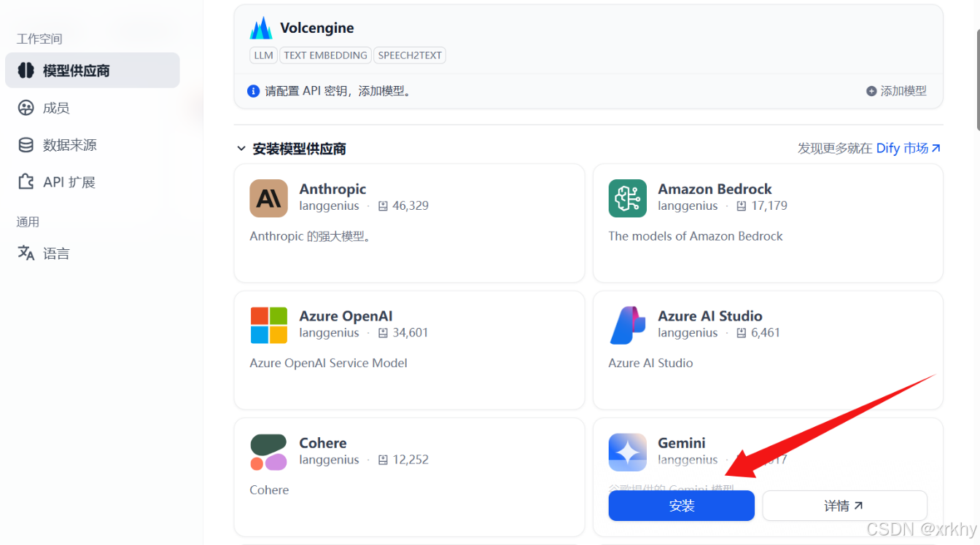The width and height of the screenshot is (980, 545).
Task: Click 'The models of Amazon Bedrock' description
Action: [x=696, y=236]
